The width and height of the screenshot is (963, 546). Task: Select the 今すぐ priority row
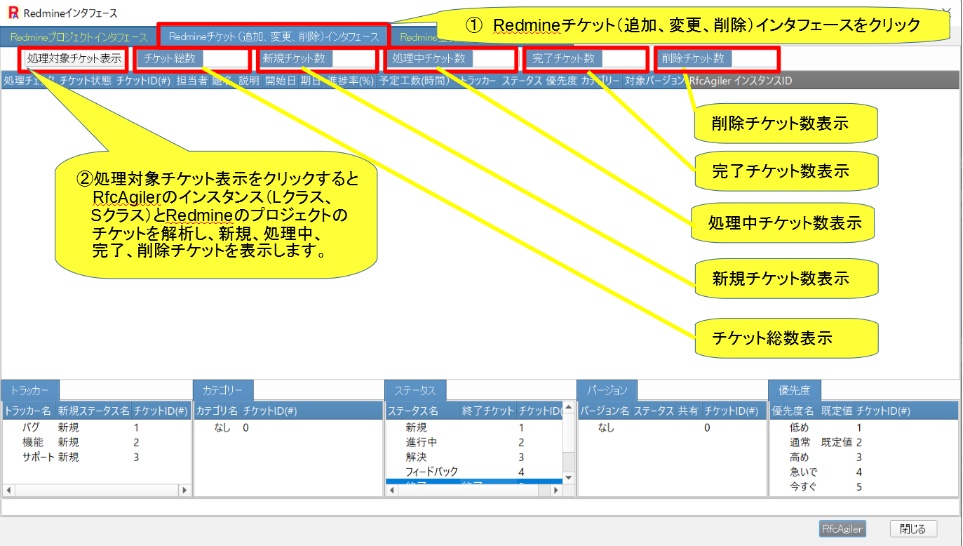click(864, 487)
